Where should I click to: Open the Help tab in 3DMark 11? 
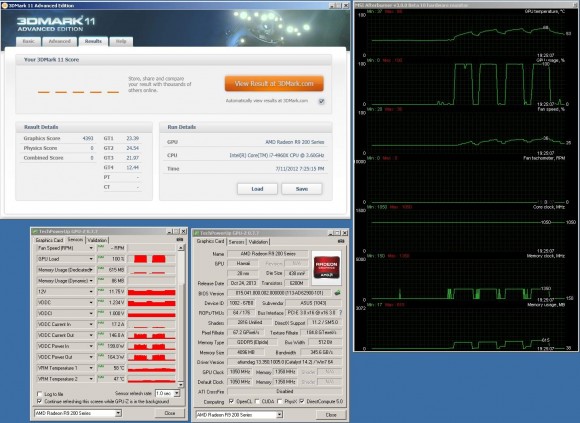point(121,41)
